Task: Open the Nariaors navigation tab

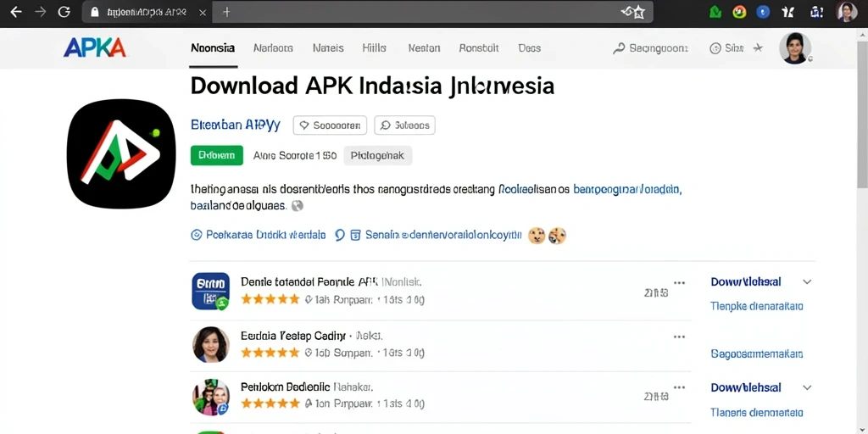Action: pyautogui.click(x=273, y=48)
